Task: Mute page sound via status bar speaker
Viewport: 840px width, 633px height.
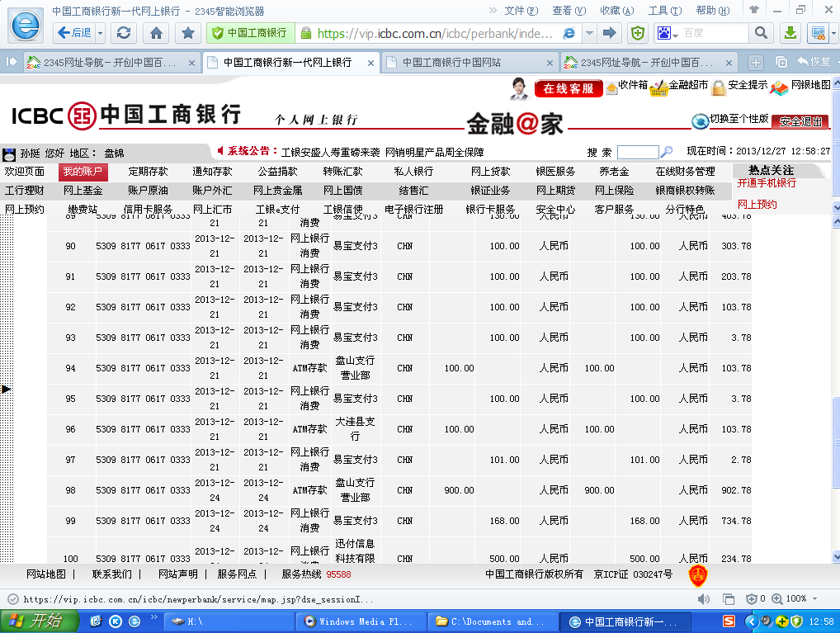Action: point(703,598)
